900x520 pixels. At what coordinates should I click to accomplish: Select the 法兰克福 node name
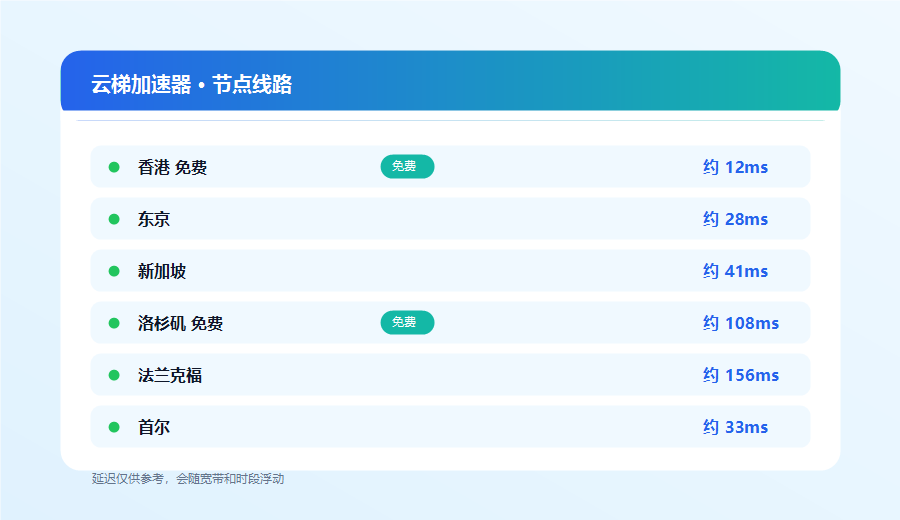pos(170,375)
